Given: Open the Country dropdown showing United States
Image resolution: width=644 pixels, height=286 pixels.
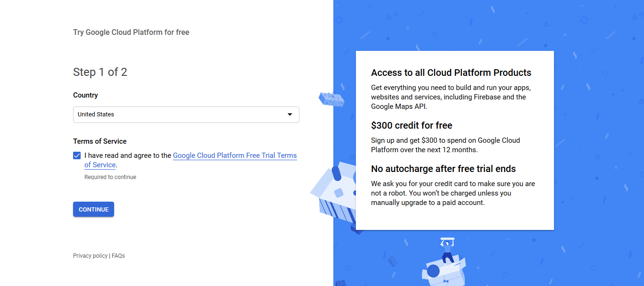Looking at the screenshot, I should (x=186, y=114).
